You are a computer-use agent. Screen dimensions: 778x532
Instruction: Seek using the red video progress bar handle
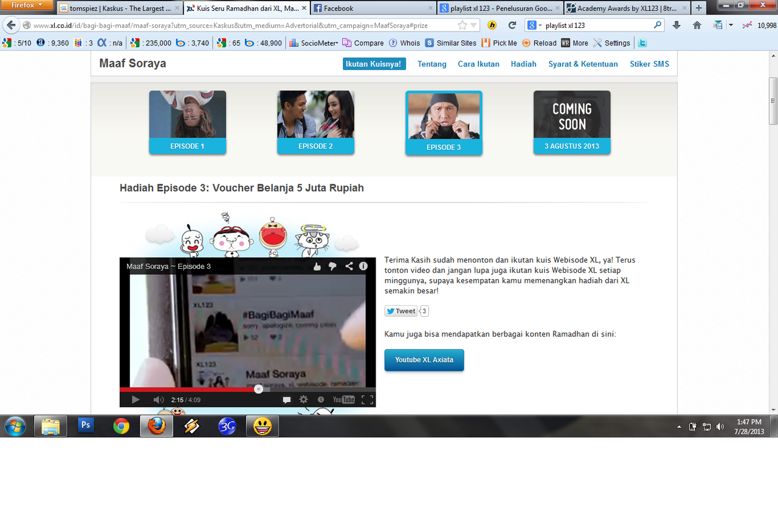coord(258,389)
